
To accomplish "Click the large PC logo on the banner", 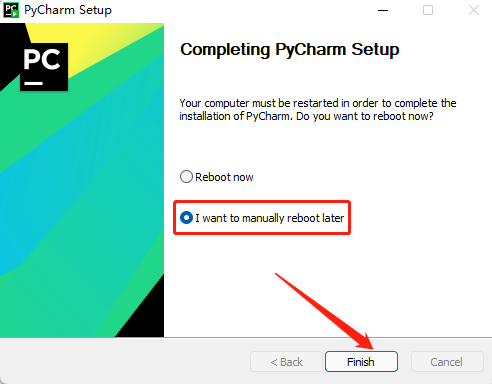I will click(44, 67).
